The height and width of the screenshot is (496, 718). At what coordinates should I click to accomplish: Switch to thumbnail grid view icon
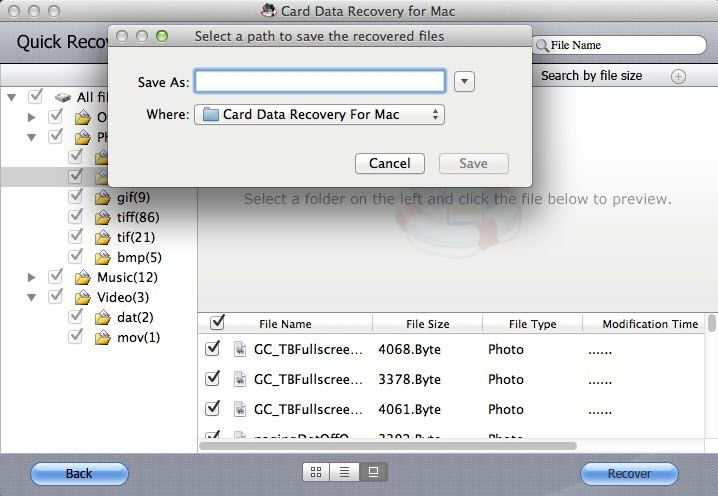pyautogui.click(x=317, y=472)
